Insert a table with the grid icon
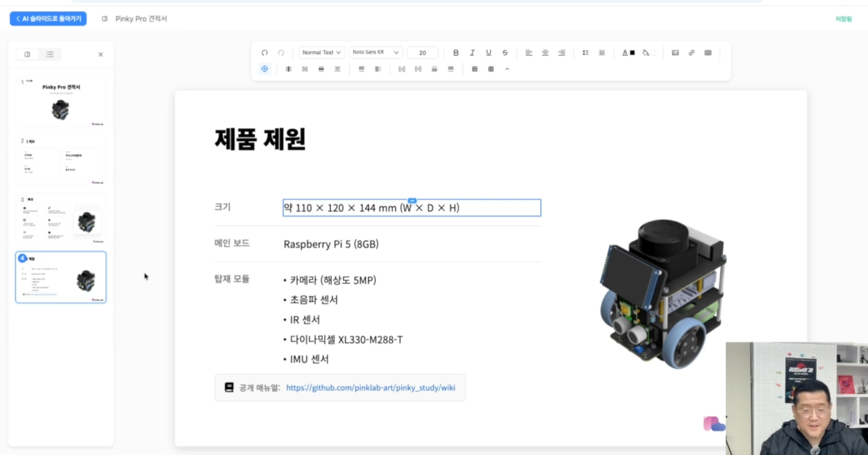 click(708, 53)
